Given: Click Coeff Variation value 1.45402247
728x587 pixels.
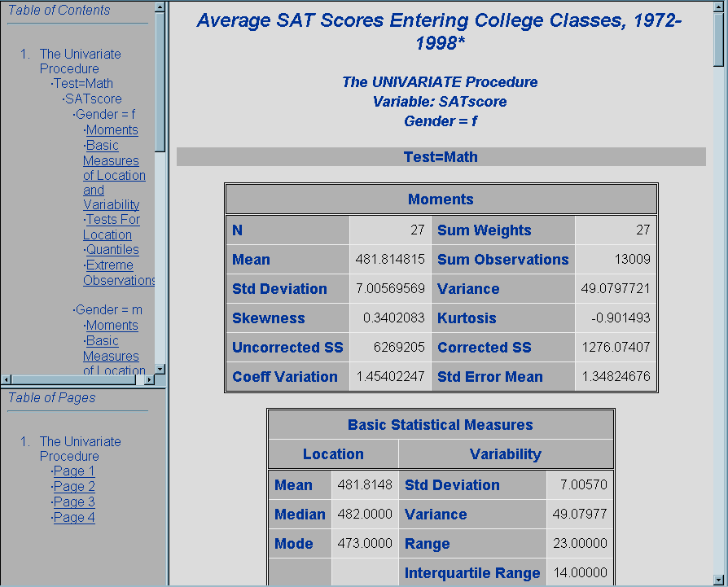Looking at the screenshot, I should (x=390, y=376).
